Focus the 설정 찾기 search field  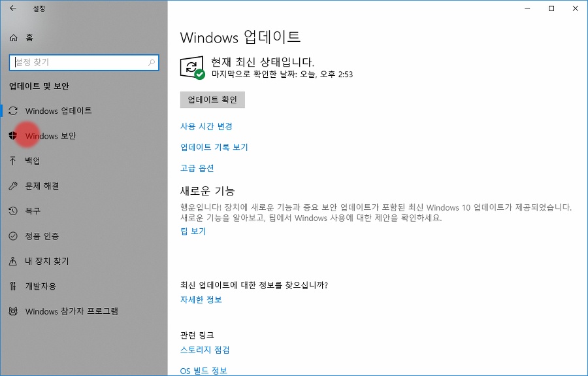pyautogui.click(x=84, y=62)
